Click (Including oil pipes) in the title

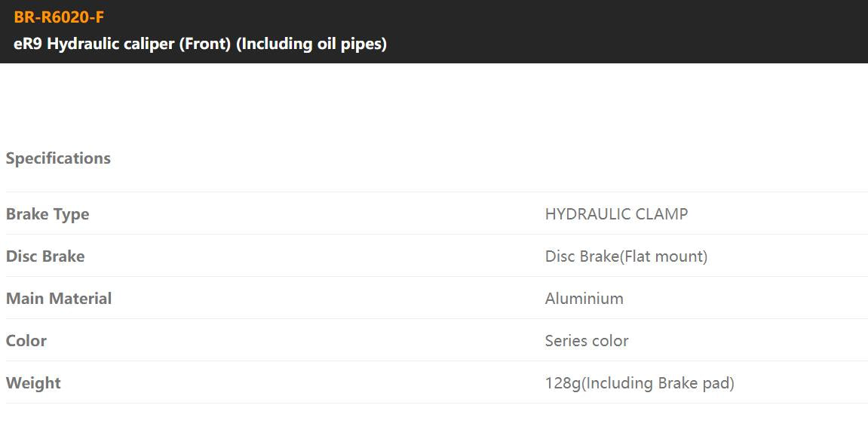tap(311, 44)
